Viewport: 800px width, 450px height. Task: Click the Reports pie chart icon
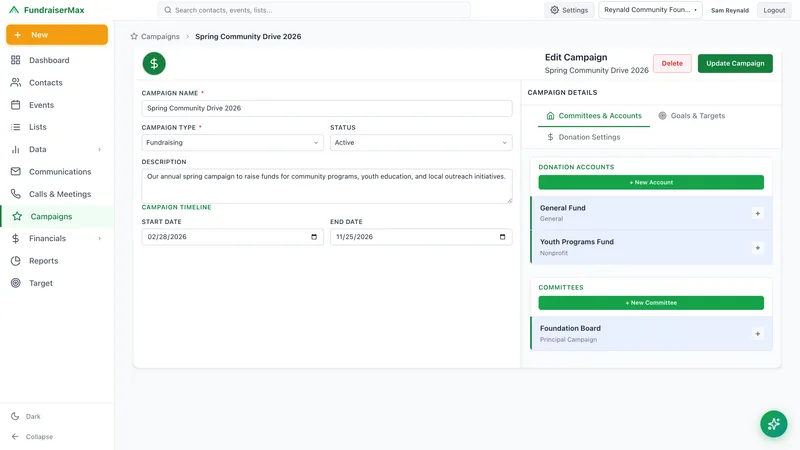point(16,261)
